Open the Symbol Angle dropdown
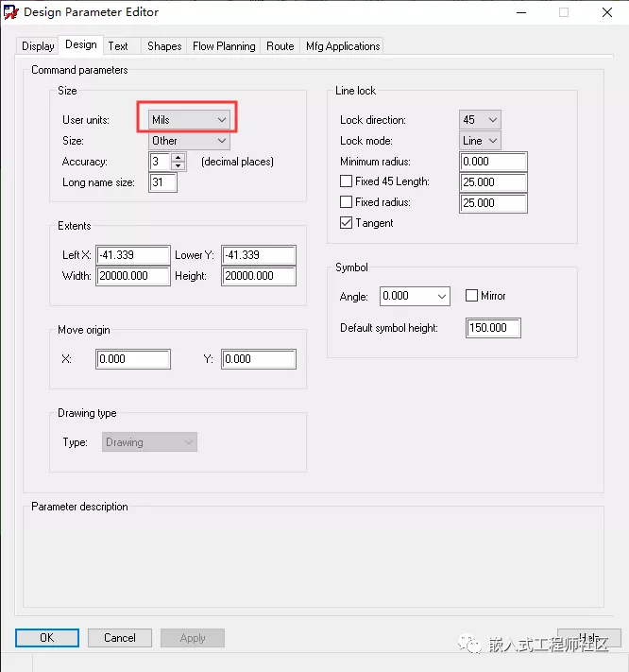 point(415,296)
